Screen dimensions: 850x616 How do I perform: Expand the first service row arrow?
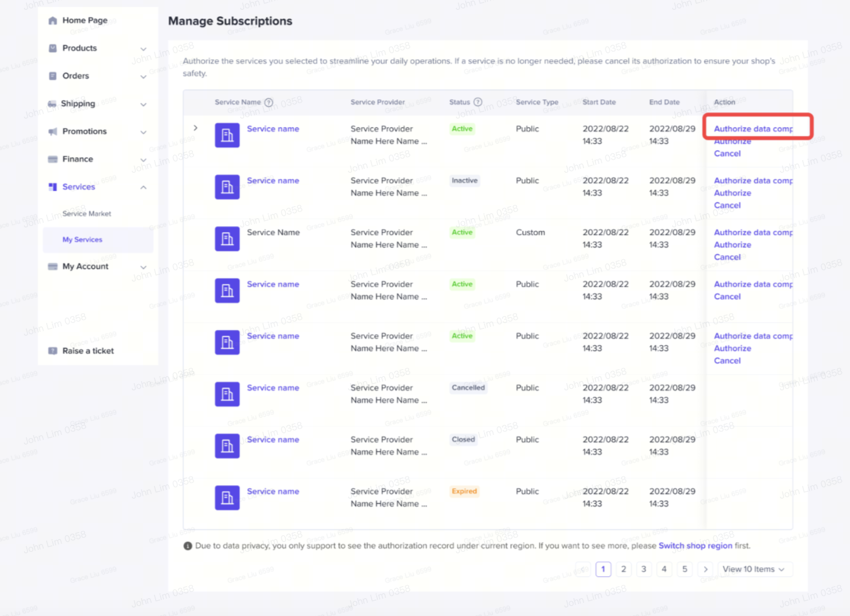196,128
